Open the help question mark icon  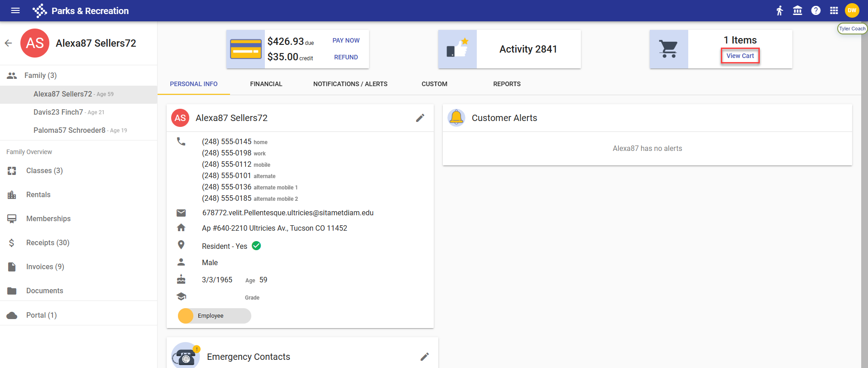[x=815, y=10]
